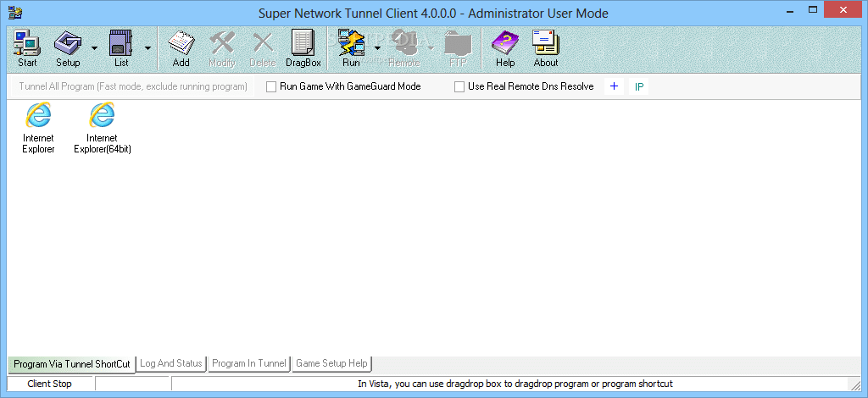Click the Start toolbar icon
This screenshot has height=398, width=868.
tap(27, 47)
